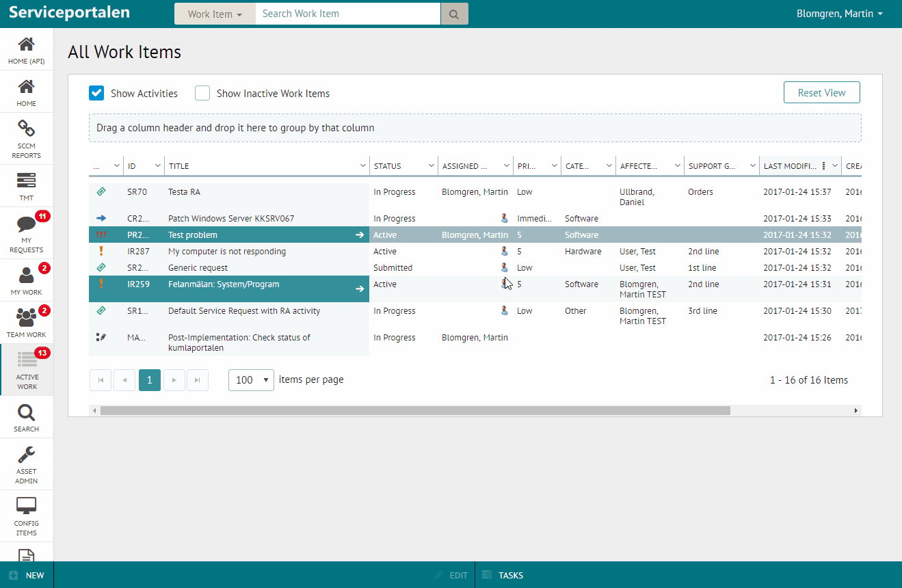Open the Tasks menu in the bottom bar
Image resolution: width=902 pixels, height=588 pixels.
(x=503, y=575)
